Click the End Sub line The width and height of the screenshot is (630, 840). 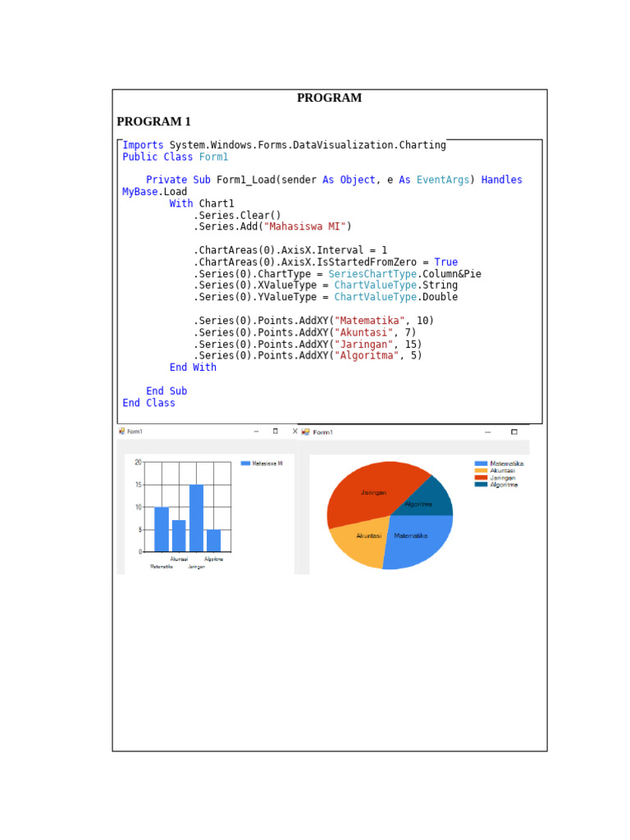click(167, 391)
